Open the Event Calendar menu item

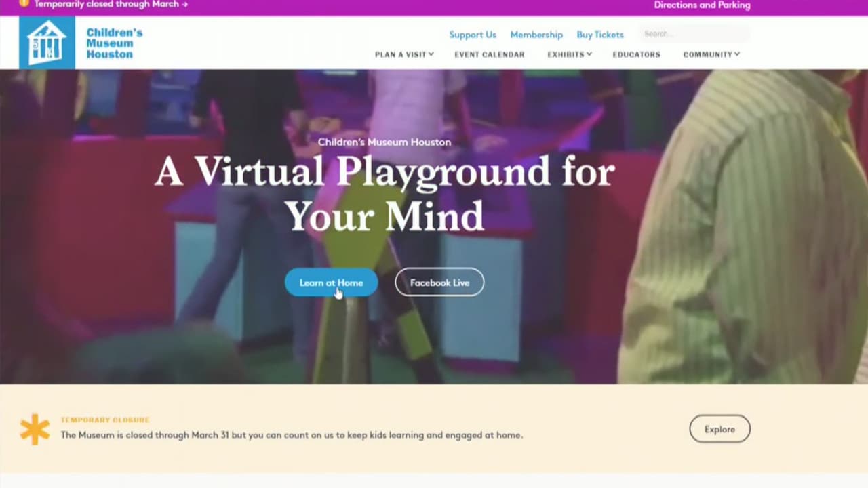coord(490,54)
